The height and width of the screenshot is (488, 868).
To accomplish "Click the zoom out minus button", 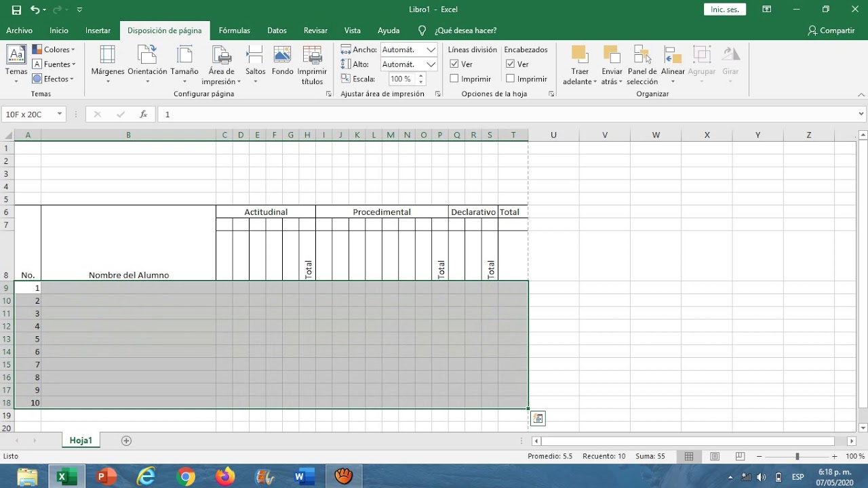I will (x=759, y=457).
